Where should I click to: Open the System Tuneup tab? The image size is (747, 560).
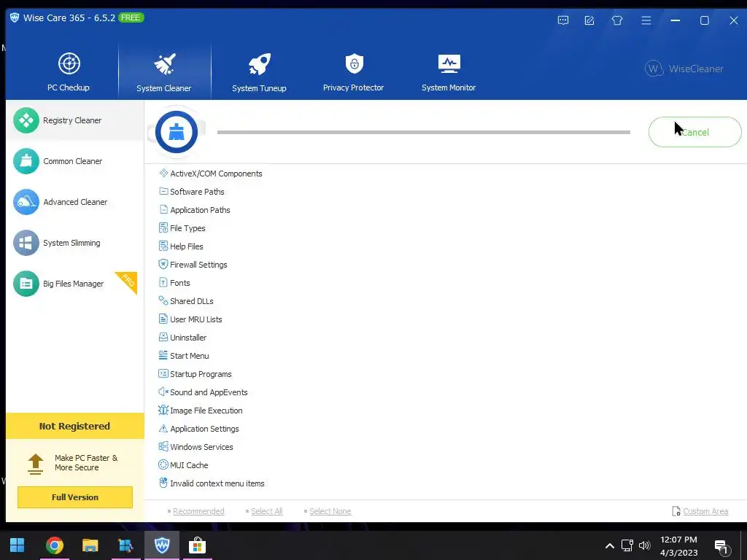pos(259,71)
